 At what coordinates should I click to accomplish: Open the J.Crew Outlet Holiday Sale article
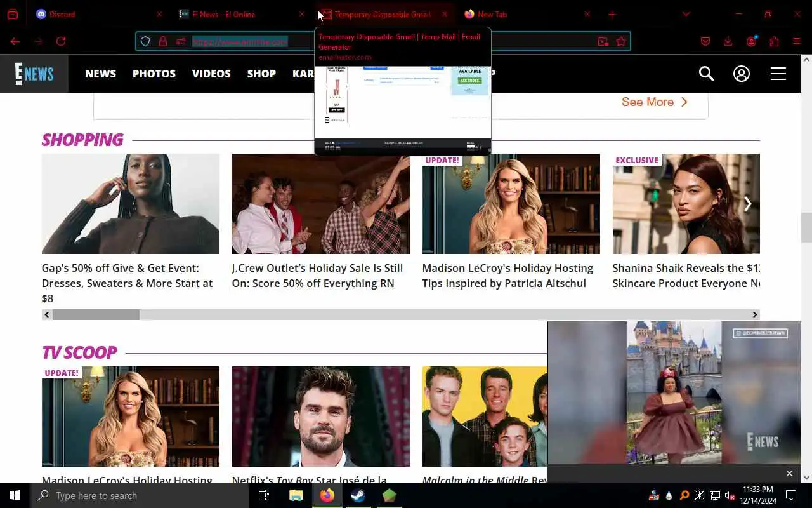tap(317, 276)
